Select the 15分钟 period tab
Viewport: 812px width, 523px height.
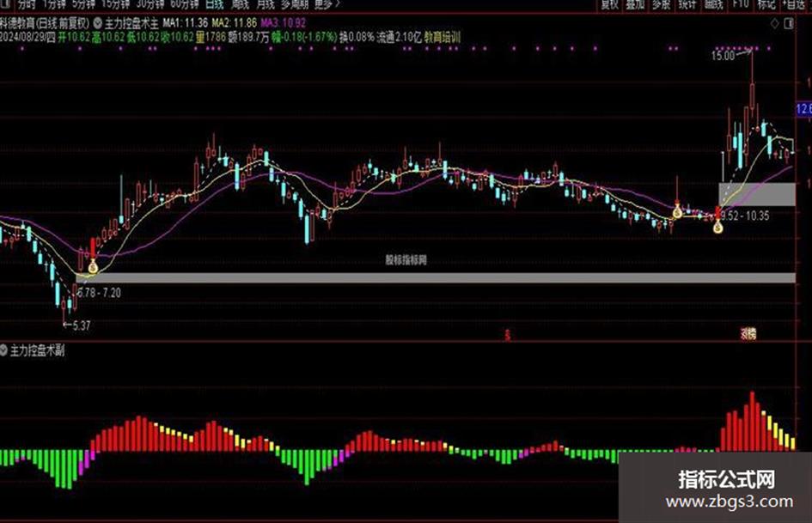(x=115, y=4)
